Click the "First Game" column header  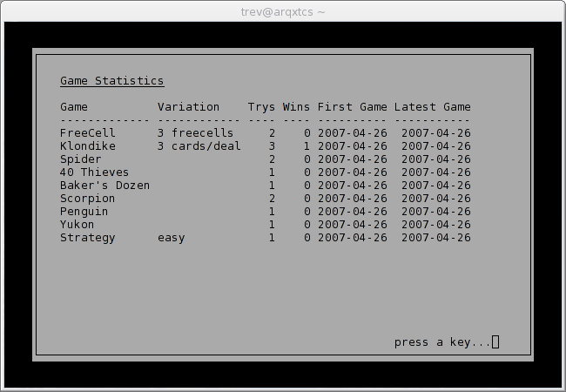point(352,107)
